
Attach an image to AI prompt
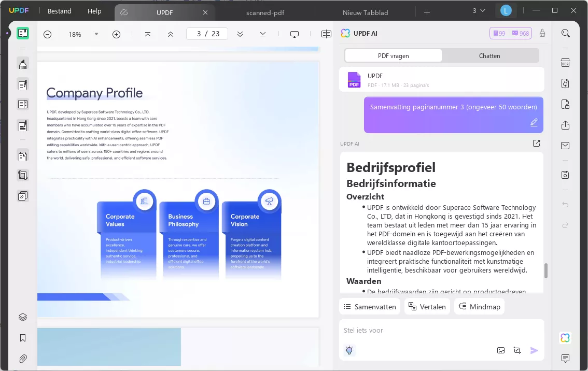click(500, 350)
